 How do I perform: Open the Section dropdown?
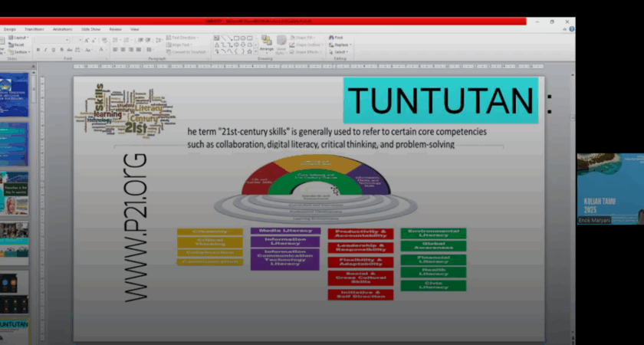(x=19, y=52)
